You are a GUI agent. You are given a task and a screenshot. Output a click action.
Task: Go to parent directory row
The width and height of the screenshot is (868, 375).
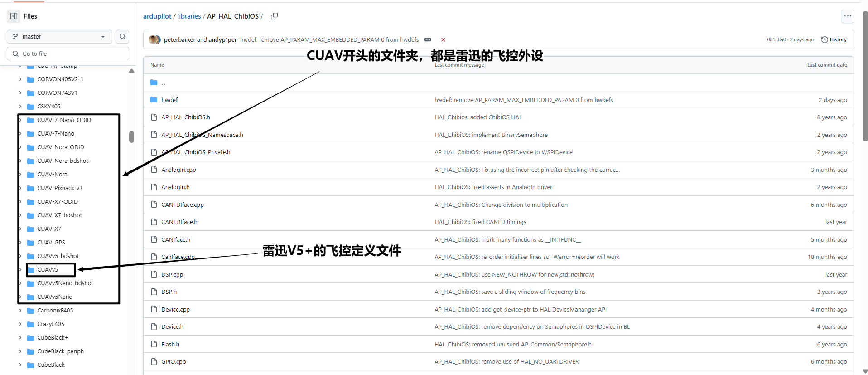coord(163,83)
